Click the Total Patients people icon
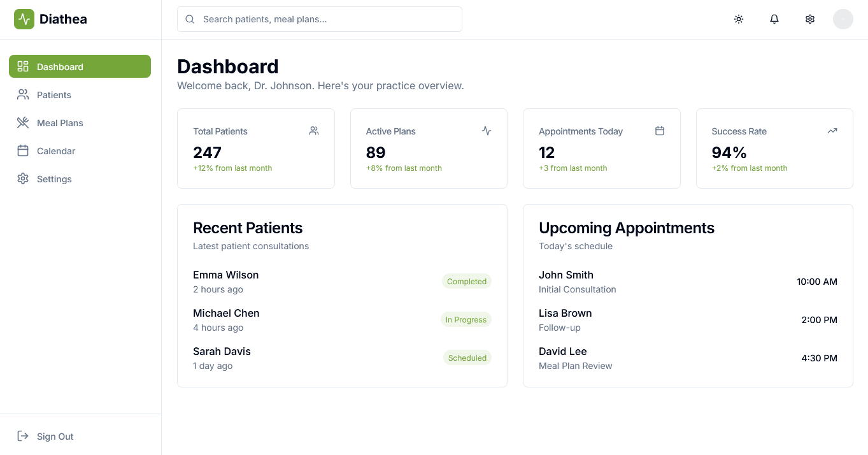Viewport: 868px width, 455px height. (313, 131)
